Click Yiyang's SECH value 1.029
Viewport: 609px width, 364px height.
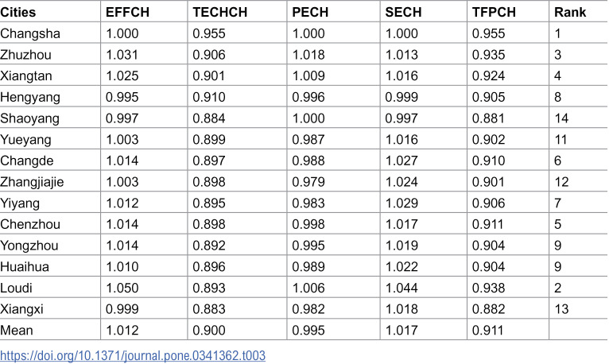point(401,203)
